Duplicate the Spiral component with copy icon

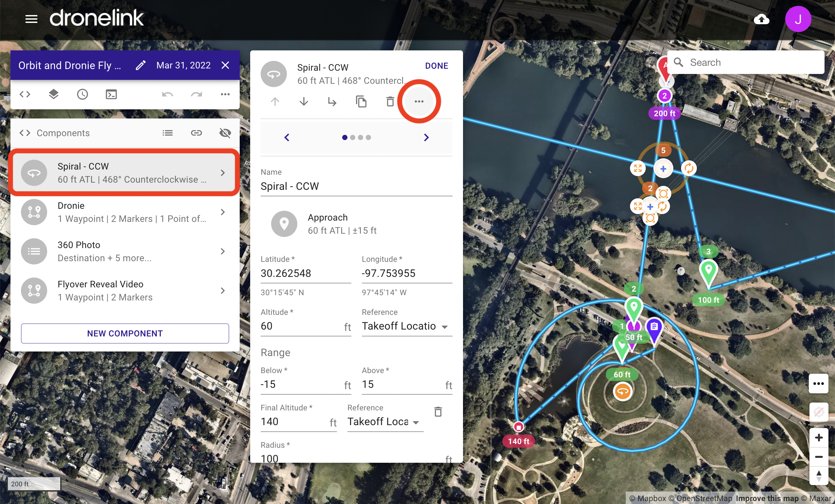coord(361,101)
